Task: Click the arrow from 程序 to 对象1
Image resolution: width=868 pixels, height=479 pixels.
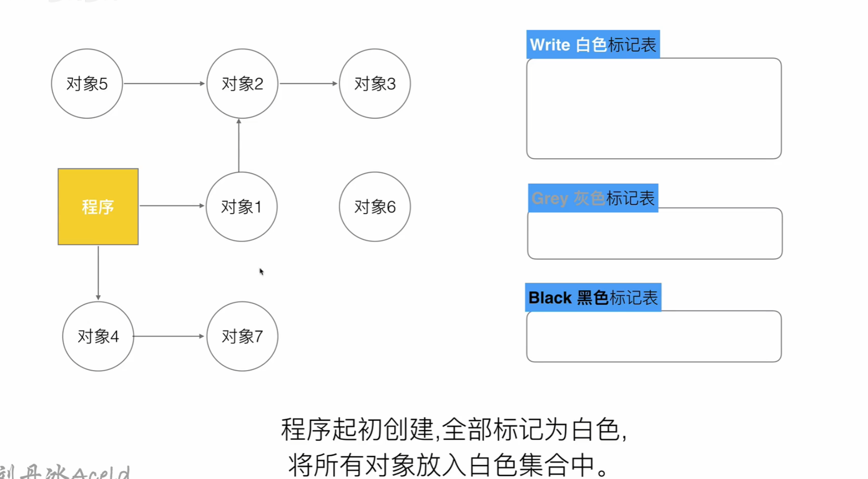Action: [x=172, y=206]
